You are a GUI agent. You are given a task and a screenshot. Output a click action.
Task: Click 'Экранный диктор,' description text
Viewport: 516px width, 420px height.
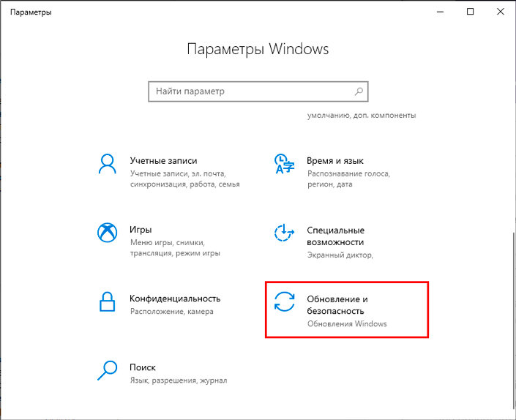click(x=340, y=255)
